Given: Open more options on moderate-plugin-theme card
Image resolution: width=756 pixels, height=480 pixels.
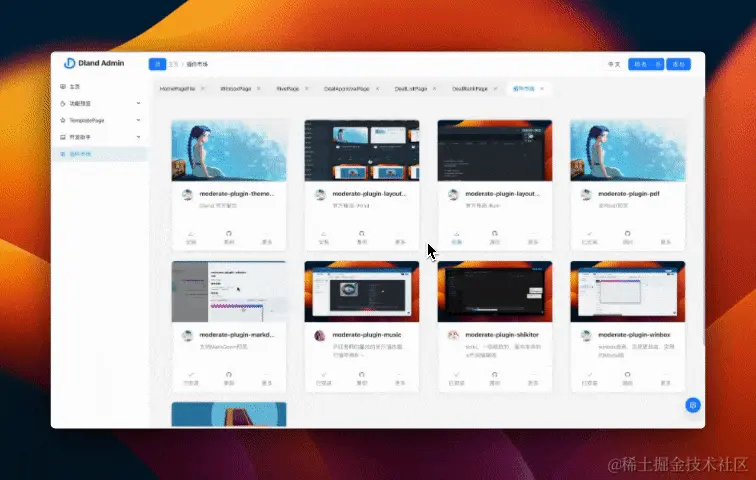Looking at the screenshot, I should click(267, 238).
